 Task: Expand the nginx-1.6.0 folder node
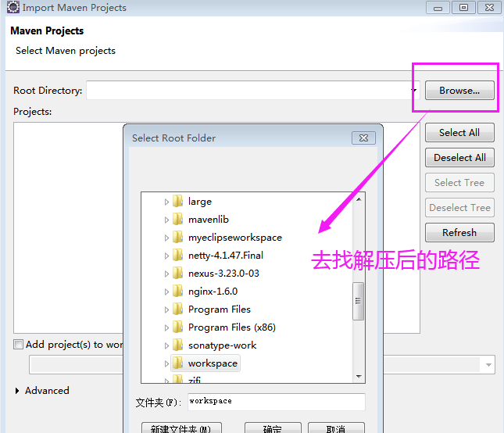point(166,292)
